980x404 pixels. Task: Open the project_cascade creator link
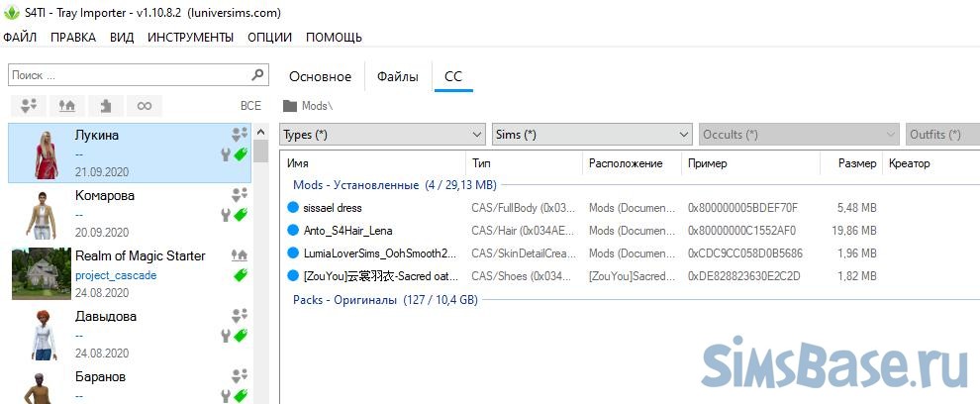coord(116,275)
